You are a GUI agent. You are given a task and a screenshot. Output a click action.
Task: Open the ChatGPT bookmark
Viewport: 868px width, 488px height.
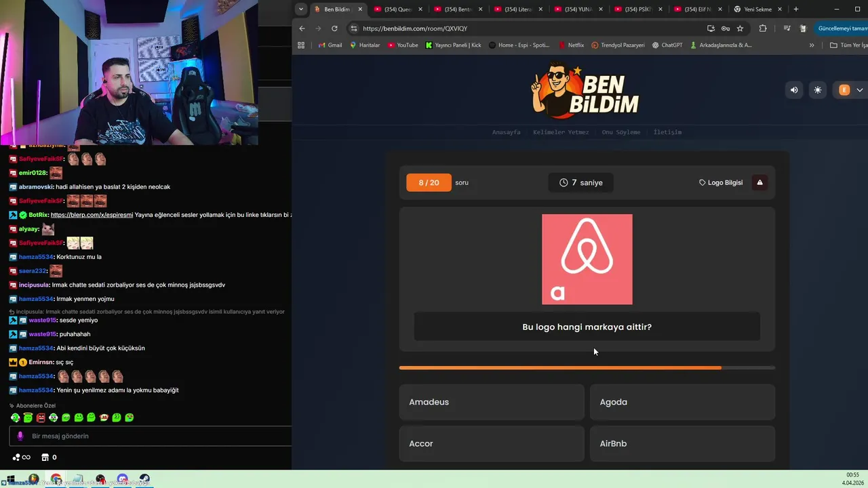point(667,45)
